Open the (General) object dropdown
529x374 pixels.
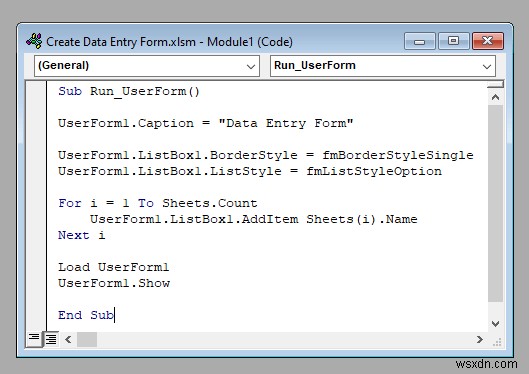click(x=147, y=66)
